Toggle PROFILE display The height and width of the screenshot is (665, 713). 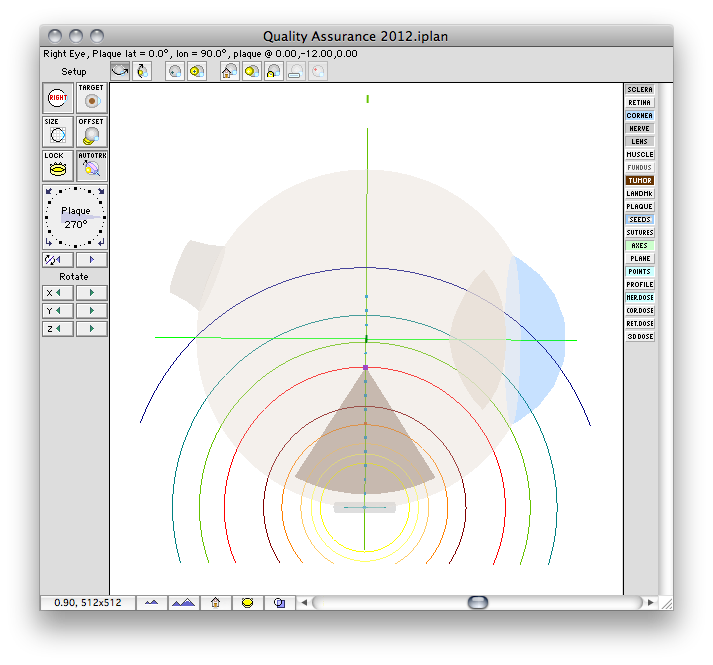coord(640,285)
